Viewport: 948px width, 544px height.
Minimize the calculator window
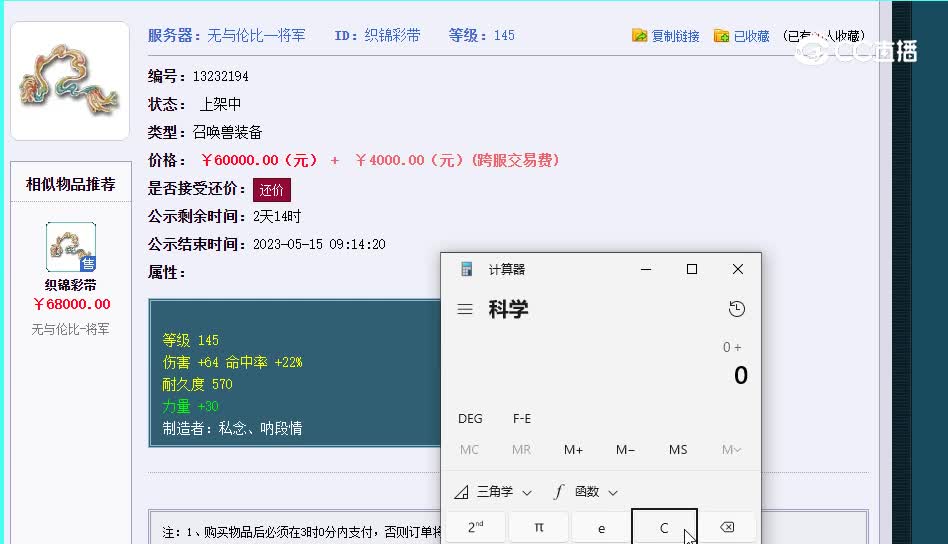tap(646, 269)
